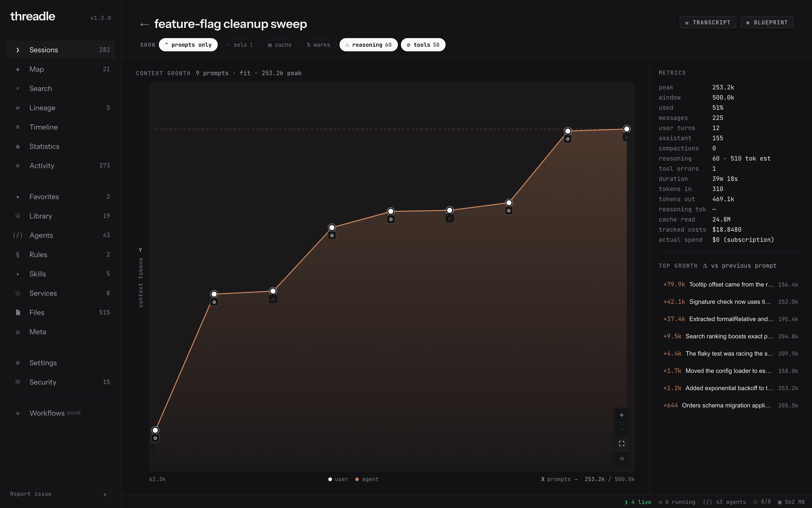Toggle the 'solo 1' filter chip
Image resolution: width=812 pixels, height=508 pixels.
pyautogui.click(x=240, y=45)
